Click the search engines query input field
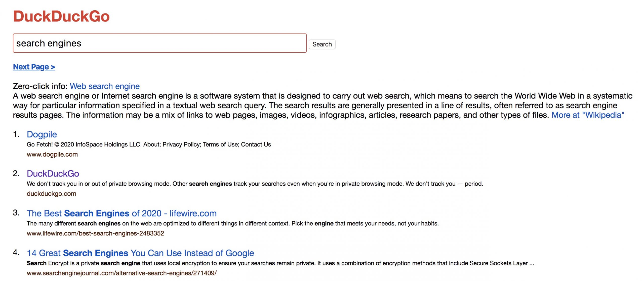The width and height of the screenshot is (644, 281). [160, 43]
